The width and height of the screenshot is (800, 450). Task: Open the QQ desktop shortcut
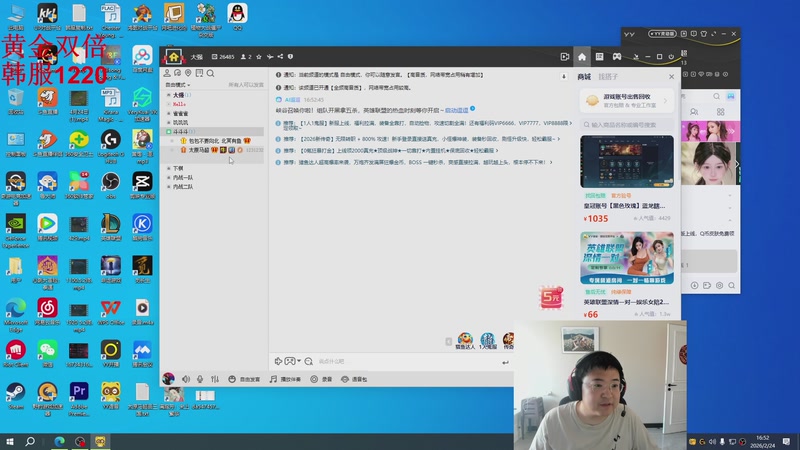coord(237,17)
